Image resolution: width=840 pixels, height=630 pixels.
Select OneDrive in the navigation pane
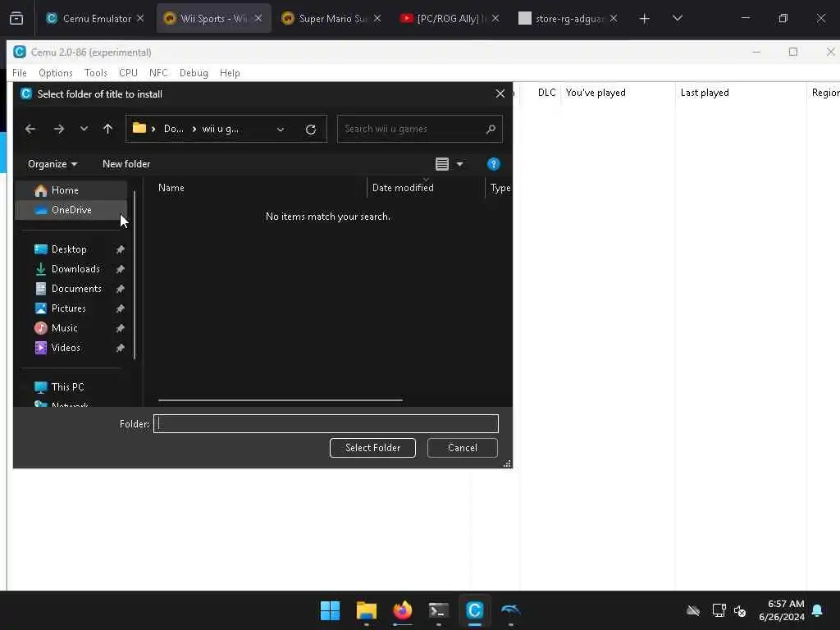pyautogui.click(x=71, y=210)
